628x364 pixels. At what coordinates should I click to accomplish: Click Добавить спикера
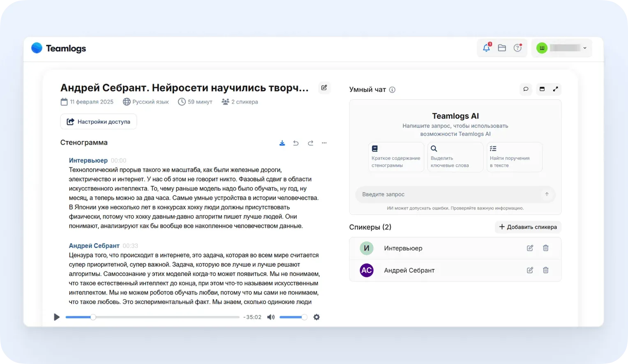click(x=528, y=227)
